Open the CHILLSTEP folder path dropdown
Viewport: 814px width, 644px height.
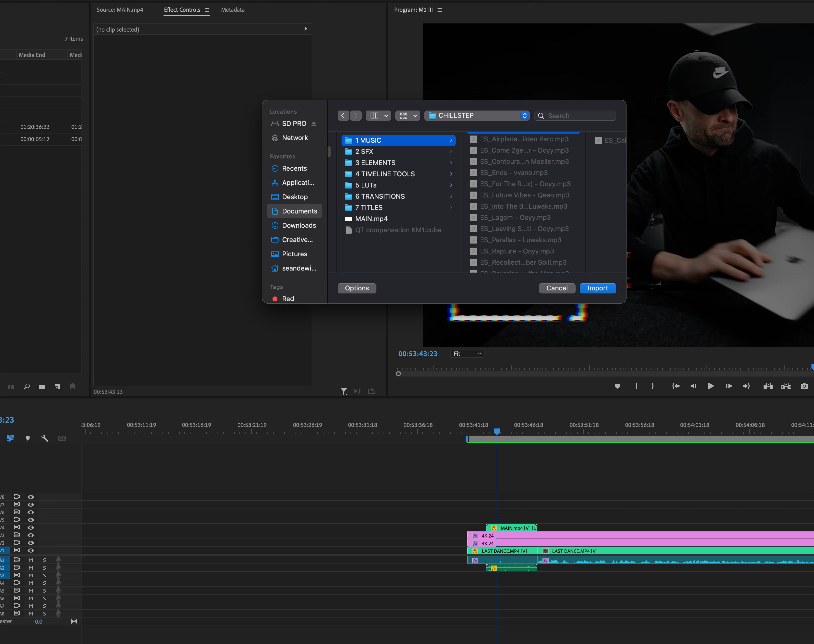(477, 116)
